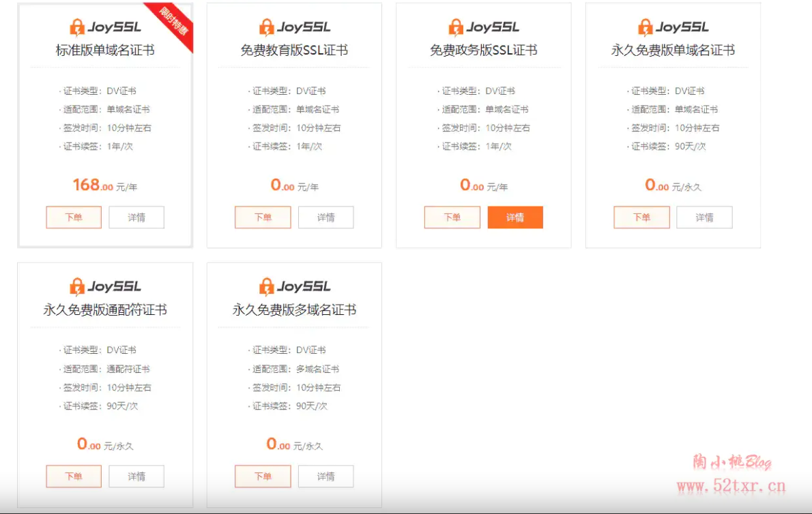The height and width of the screenshot is (514, 812).
Task: Open 详情 for 免费教育版SSL证书
Action: coord(325,217)
